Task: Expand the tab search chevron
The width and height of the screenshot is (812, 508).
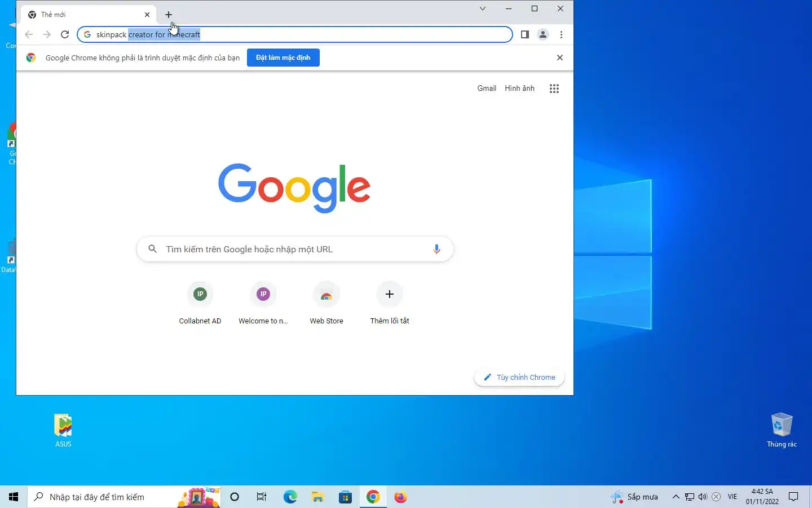Action: click(x=483, y=8)
